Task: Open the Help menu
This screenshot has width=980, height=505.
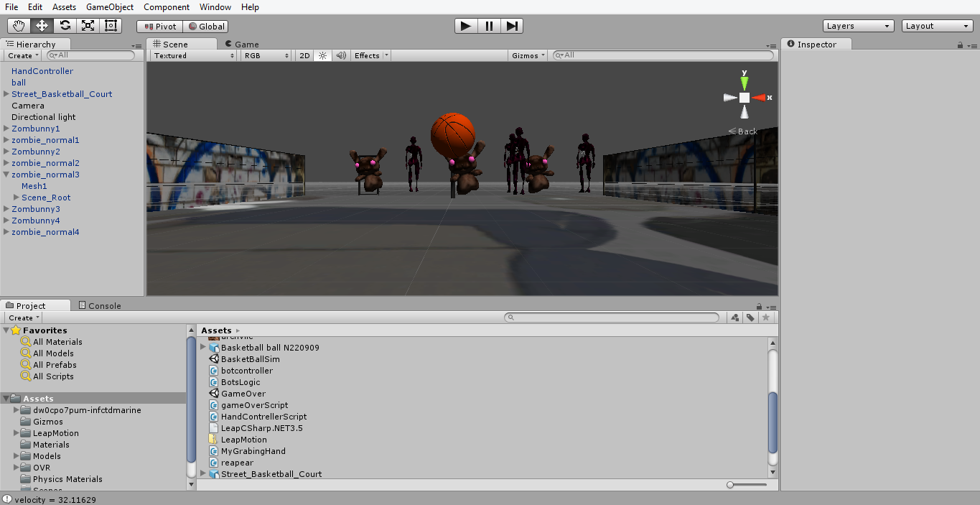Action: [250, 7]
